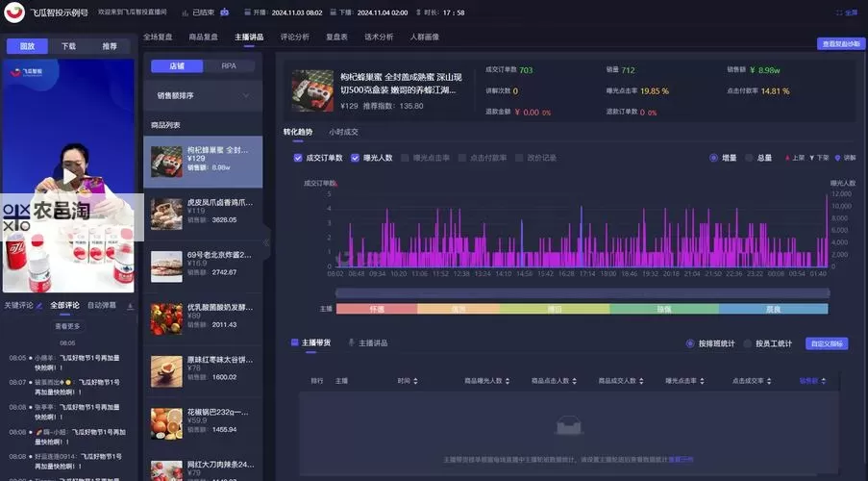Switch to the 评论分析 tab
Image resolution: width=868 pixels, height=481 pixels.
(294, 38)
